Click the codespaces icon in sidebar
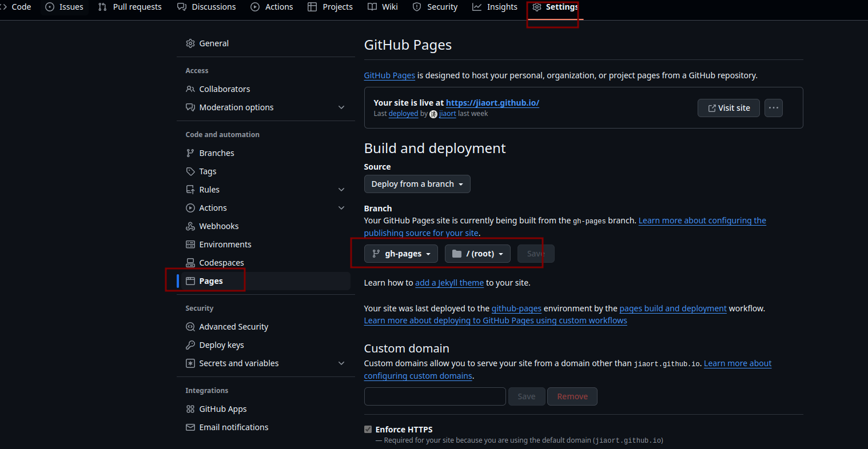 [x=190, y=263]
